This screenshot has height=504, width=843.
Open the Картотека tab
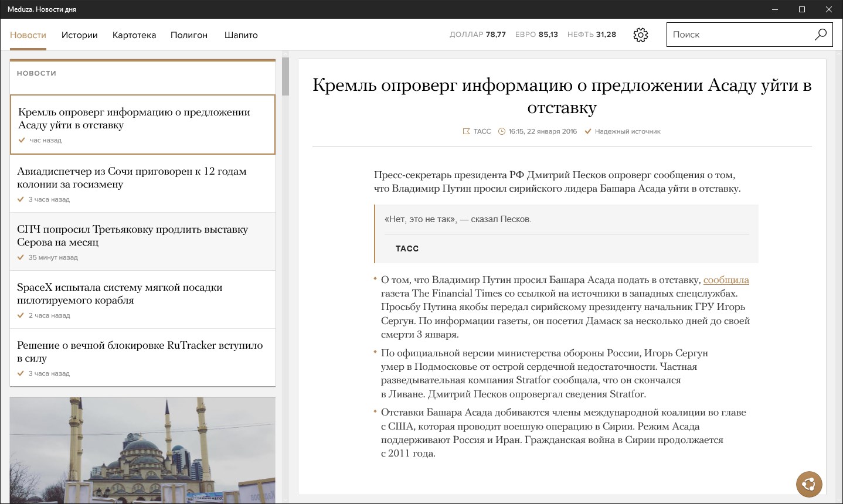tap(134, 35)
